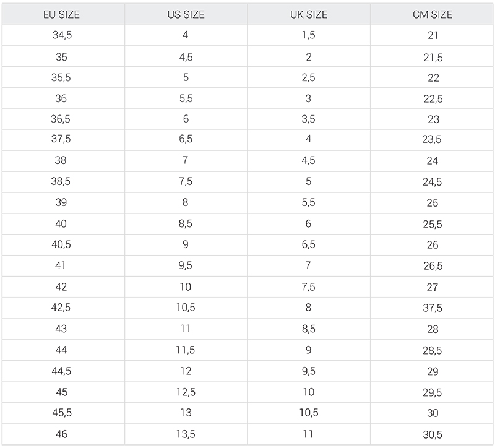
Task: Click US size 5,5 cell
Action: 186,98
